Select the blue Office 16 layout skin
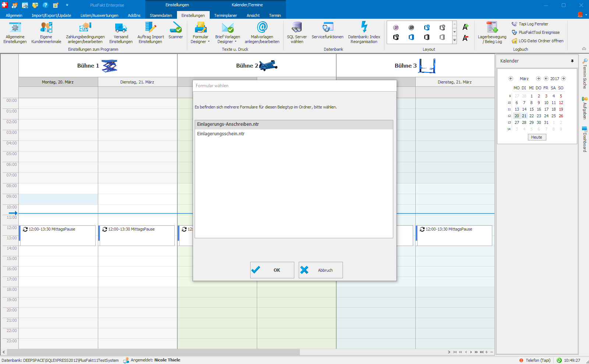This screenshot has height=364, width=589. [427, 28]
